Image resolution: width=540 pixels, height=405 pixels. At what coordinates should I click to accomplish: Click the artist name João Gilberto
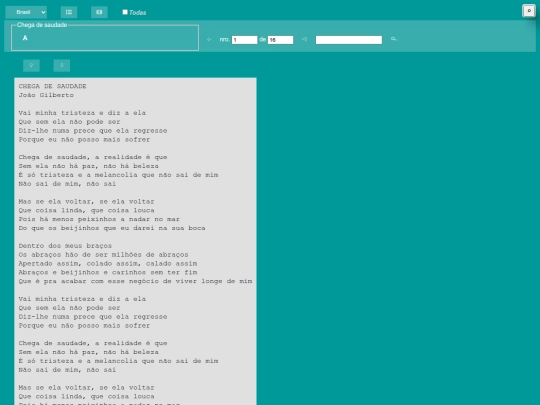(46, 95)
